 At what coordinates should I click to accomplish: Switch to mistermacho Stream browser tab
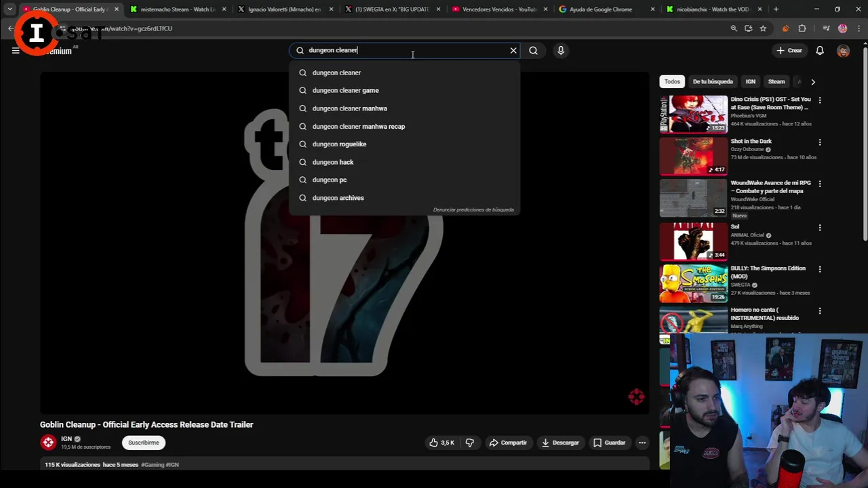pyautogui.click(x=178, y=9)
